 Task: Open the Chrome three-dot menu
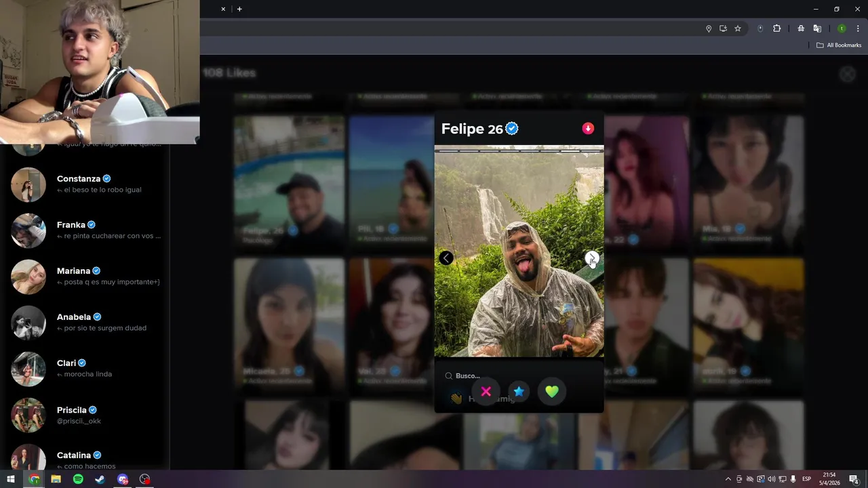coord(858,28)
